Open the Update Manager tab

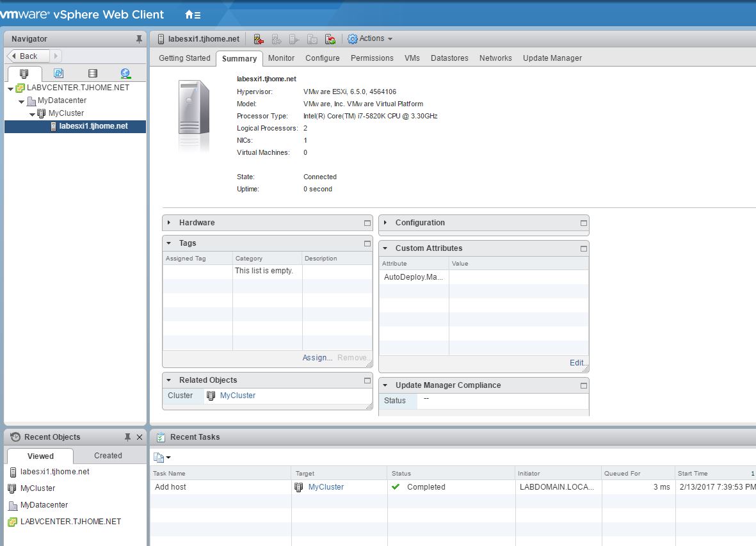[552, 58]
